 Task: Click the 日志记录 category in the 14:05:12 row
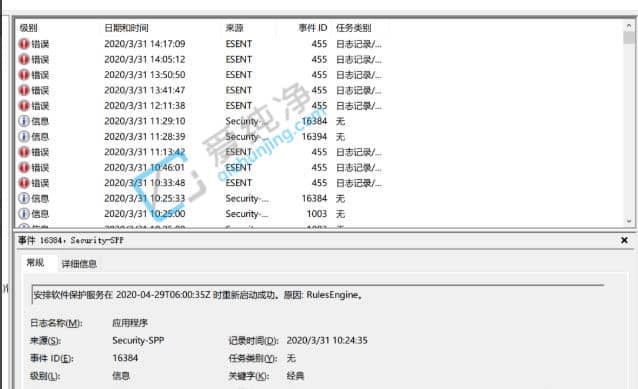(x=359, y=59)
